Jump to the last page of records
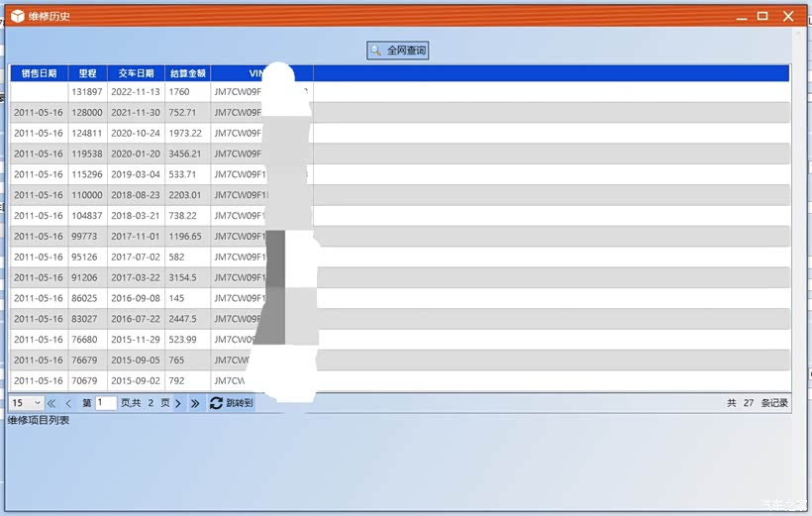Viewport: 812px width, 516px height. (x=195, y=403)
